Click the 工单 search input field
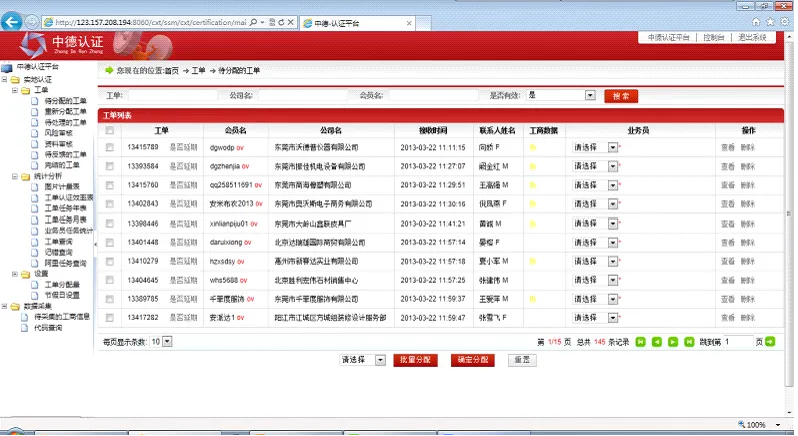Screen dimensions: 798x436 click(x=173, y=95)
